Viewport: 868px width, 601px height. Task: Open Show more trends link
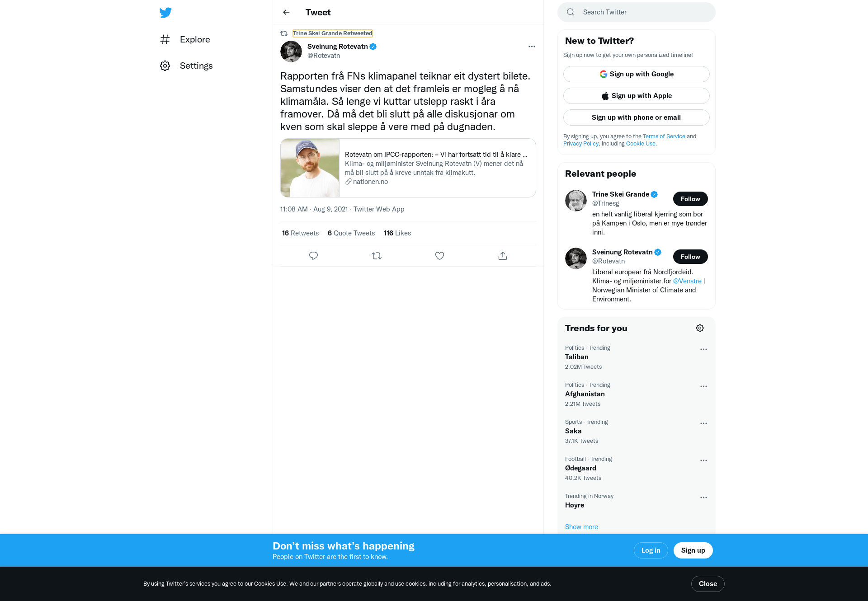581,527
